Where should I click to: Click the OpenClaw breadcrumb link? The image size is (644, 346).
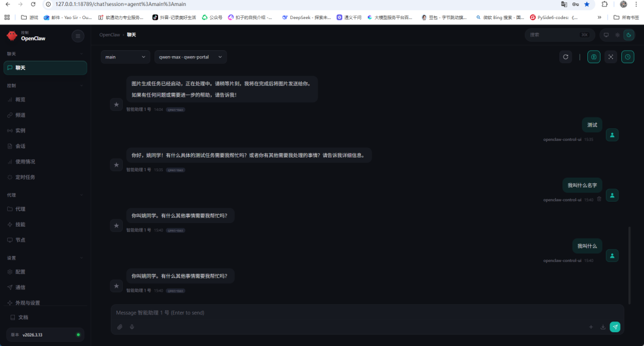[110, 35]
